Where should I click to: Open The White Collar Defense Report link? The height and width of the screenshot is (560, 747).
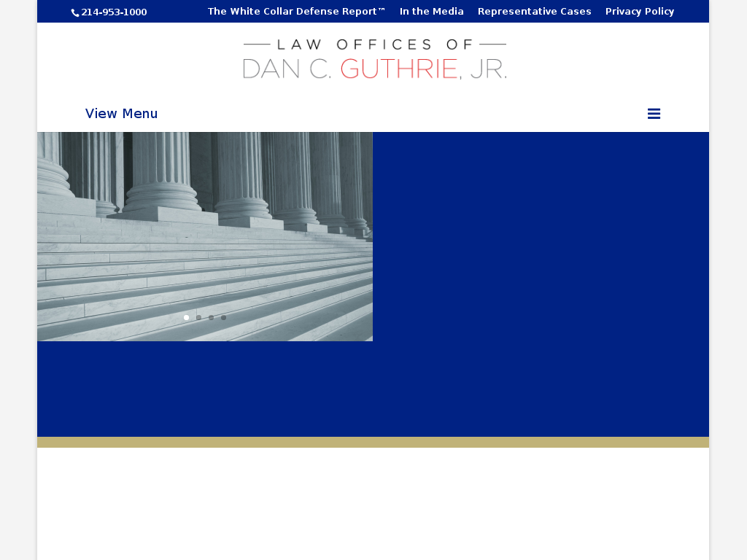(296, 12)
